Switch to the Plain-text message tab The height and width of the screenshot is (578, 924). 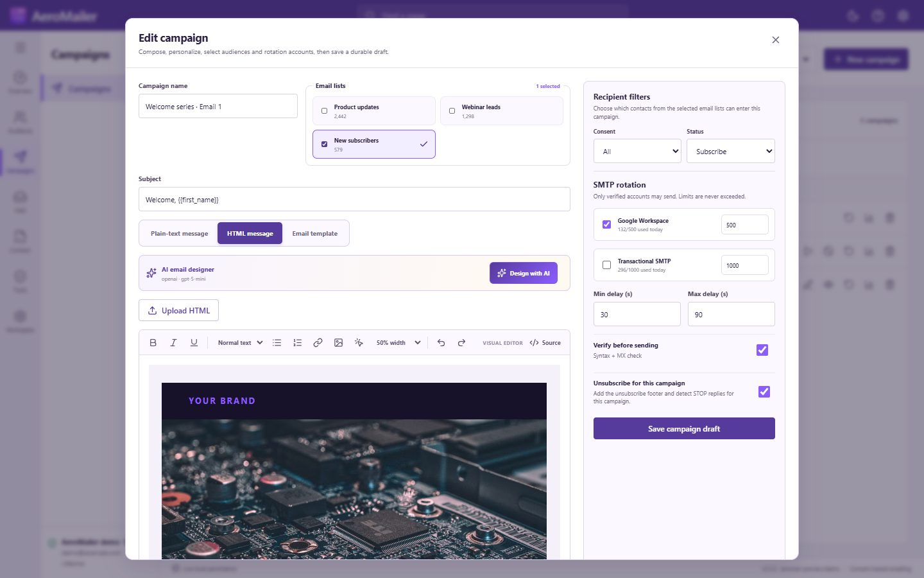(x=179, y=234)
